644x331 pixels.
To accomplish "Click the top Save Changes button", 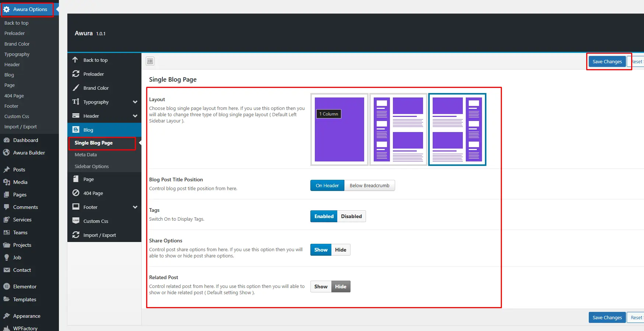I will (x=607, y=61).
